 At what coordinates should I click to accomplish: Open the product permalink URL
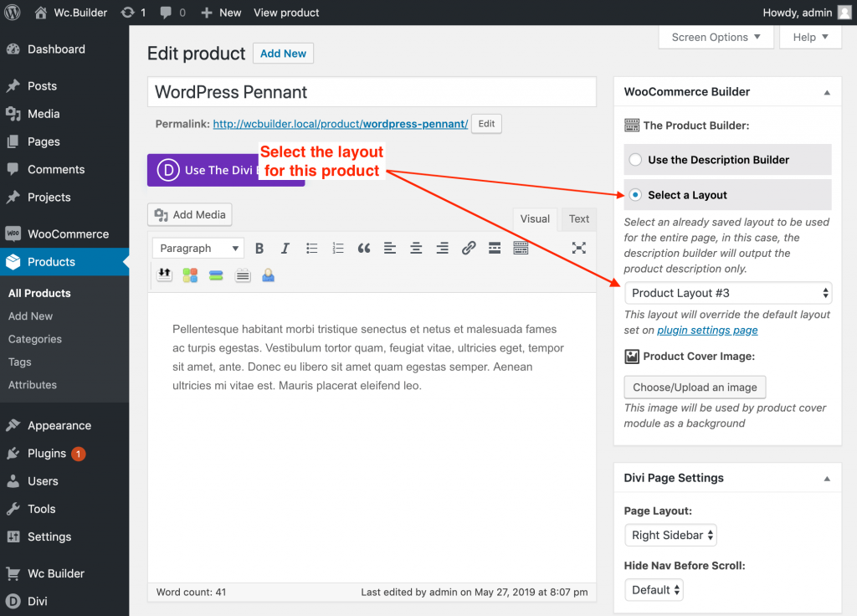point(341,124)
